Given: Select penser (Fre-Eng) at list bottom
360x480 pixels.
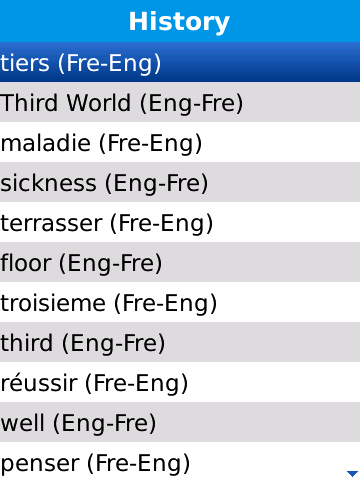Looking at the screenshot, I should click(x=180, y=461).
